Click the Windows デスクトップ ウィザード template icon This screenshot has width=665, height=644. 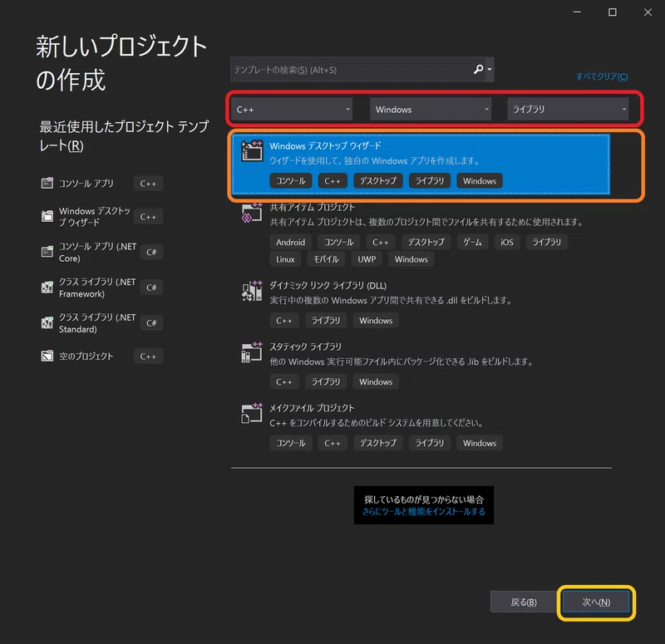(x=252, y=151)
